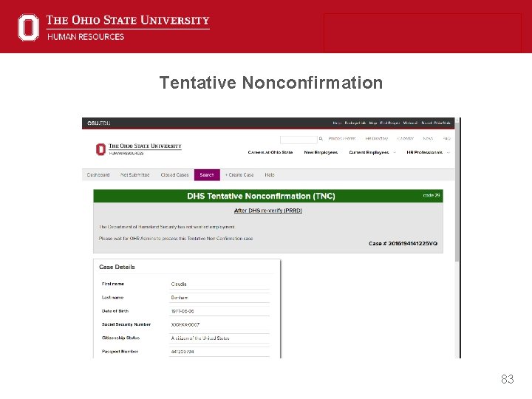Click the Last name label

point(112,298)
